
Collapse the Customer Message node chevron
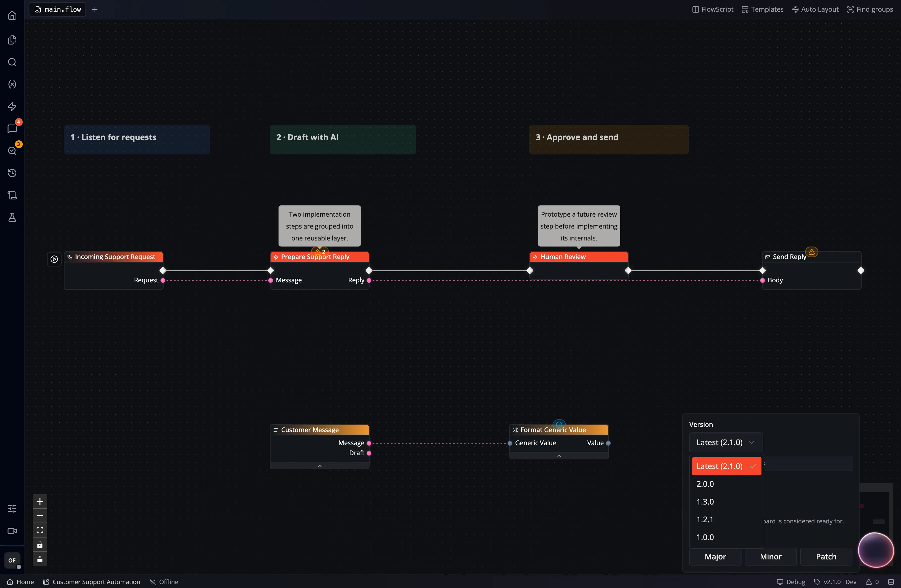(320, 466)
